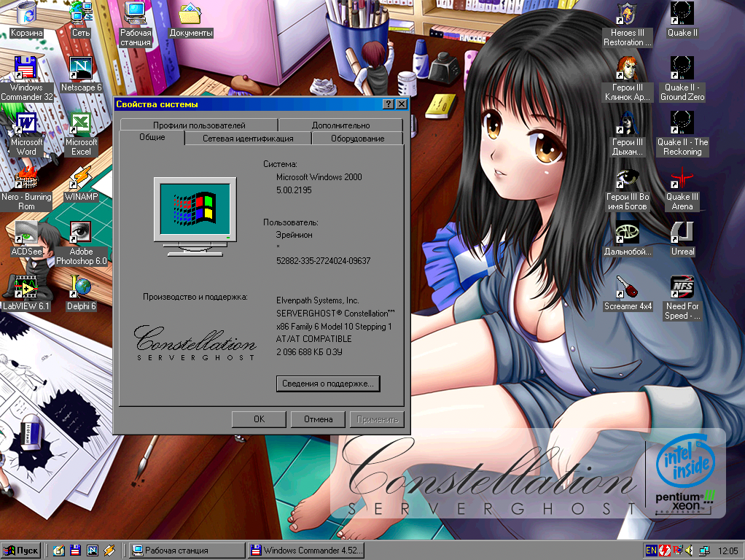Confirm dialog with OK button
Viewport: 745px width, 560px height.
tap(259, 419)
